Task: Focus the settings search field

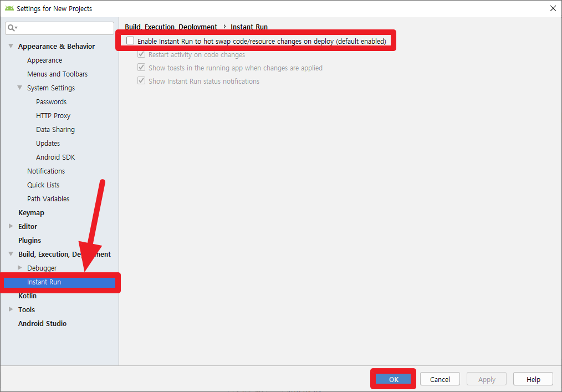Action: click(x=59, y=28)
